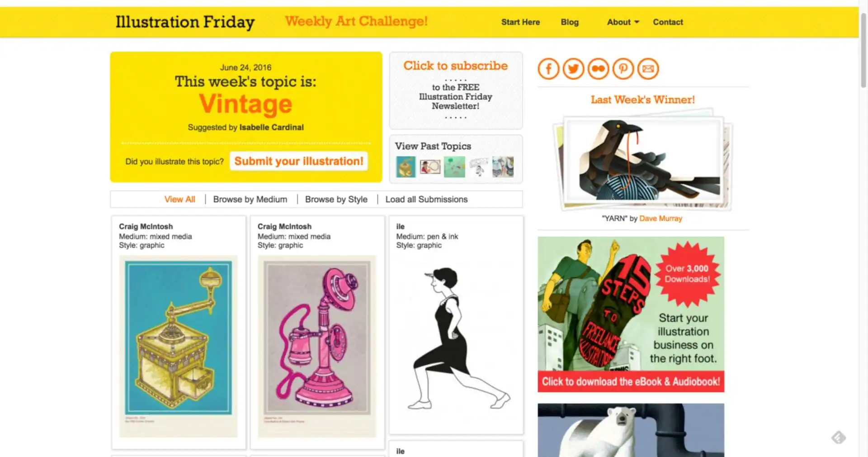Open Dave Murray's profile link
The width and height of the screenshot is (868, 457).
pyautogui.click(x=660, y=218)
